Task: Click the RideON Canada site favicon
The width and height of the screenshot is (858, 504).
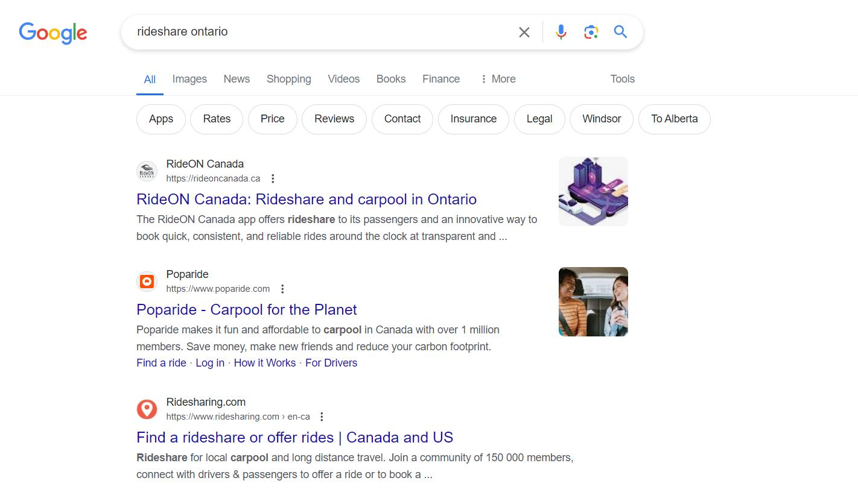Action: tap(147, 171)
